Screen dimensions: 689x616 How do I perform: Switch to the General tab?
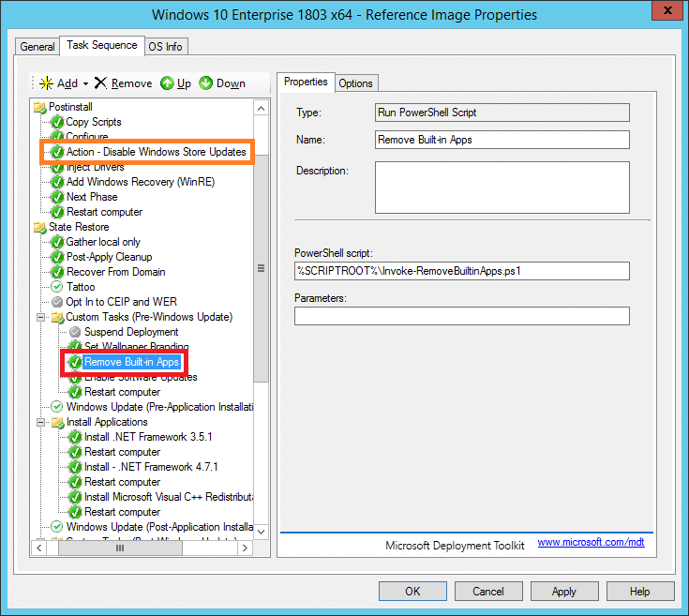pyautogui.click(x=37, y=47)
